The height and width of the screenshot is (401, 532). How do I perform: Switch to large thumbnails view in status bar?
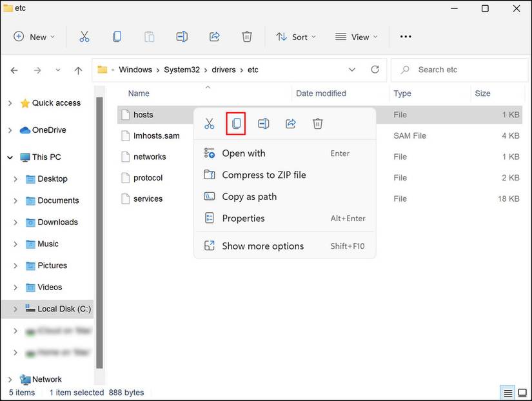click(522, 393)
